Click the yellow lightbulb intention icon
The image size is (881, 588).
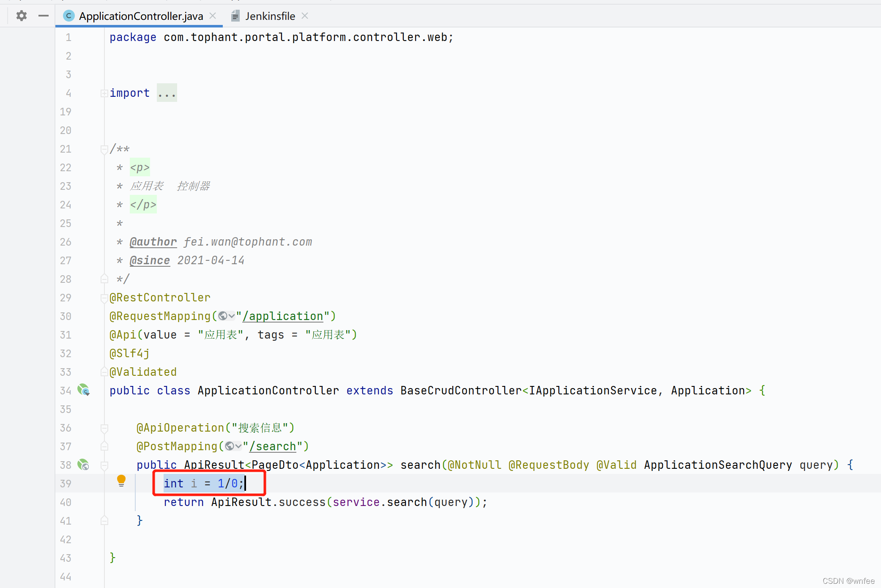click(121, 480)
